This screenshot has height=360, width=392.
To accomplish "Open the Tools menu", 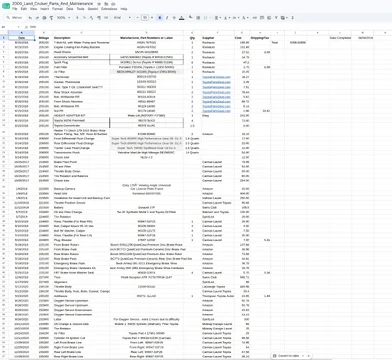I will click(x=81, y=9).
